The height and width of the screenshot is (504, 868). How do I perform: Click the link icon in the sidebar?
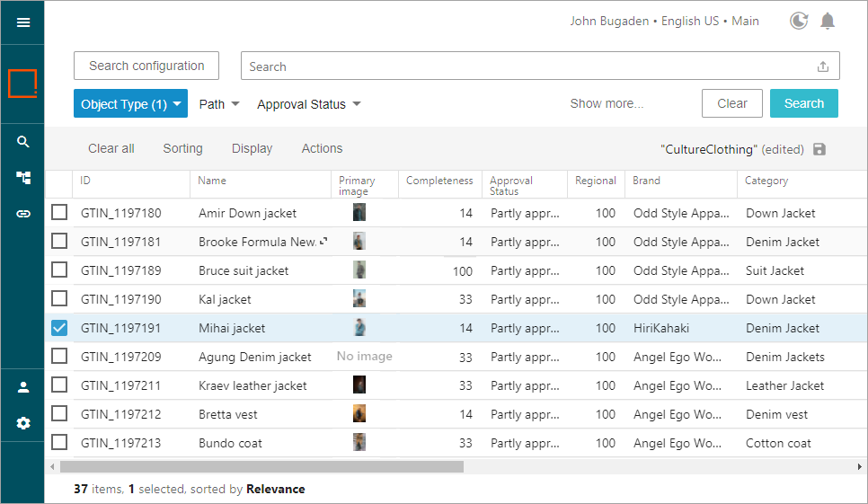[23, 214]
